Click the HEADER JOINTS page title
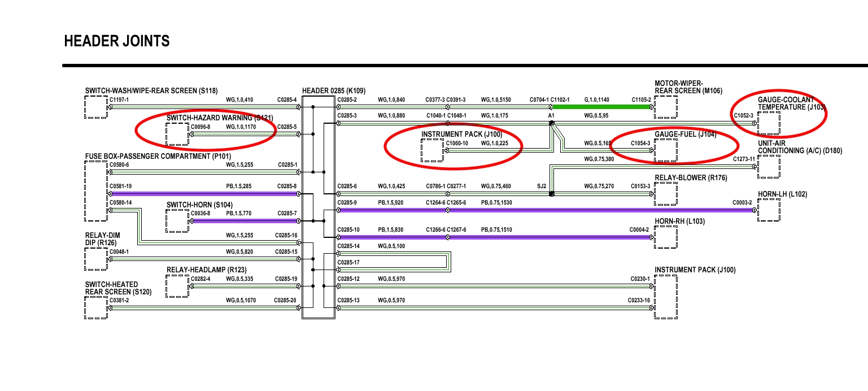Image resolution: width=868 pixels, height=391 pixels. [117, 41]
